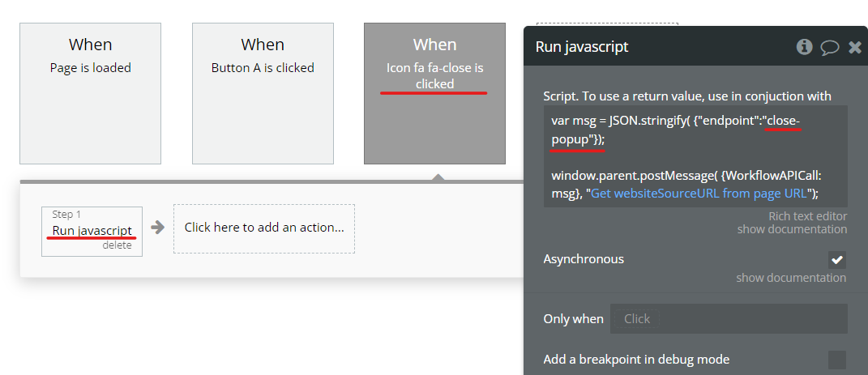Click the Asynchronous label text
868x375 pixels.
click(584, 259)
